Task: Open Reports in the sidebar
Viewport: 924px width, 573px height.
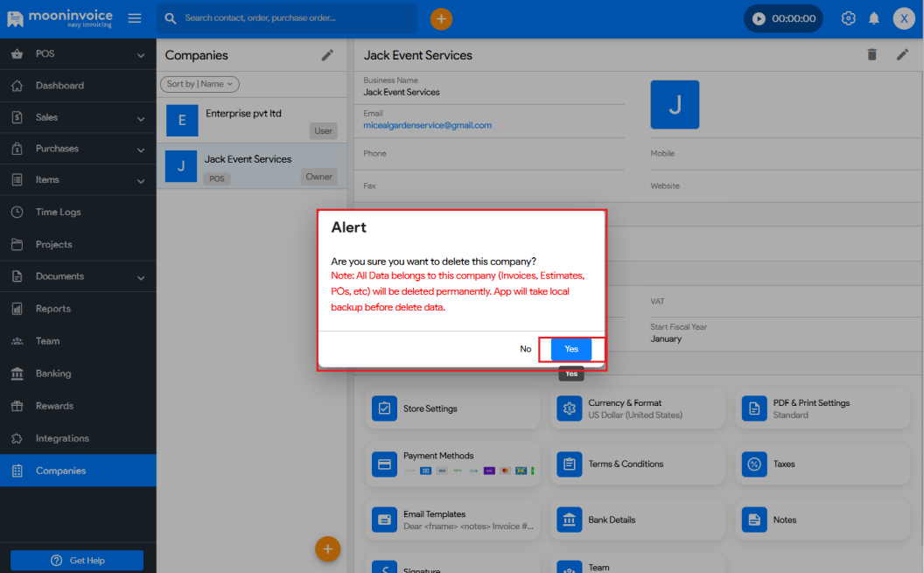Action: [x=53, y=309]
